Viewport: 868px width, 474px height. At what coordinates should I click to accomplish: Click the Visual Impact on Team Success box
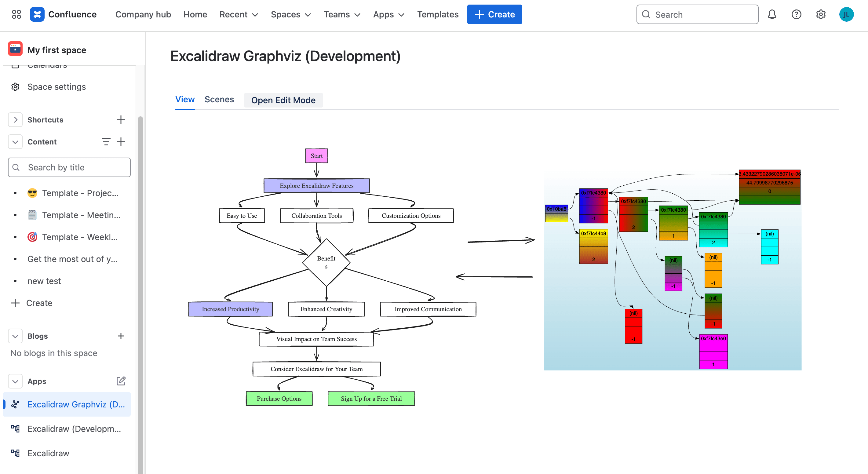316,339
